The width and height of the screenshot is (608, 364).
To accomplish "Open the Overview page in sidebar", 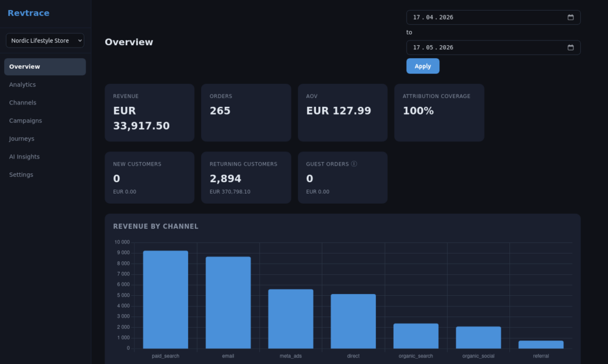I will tap(45, 67).
